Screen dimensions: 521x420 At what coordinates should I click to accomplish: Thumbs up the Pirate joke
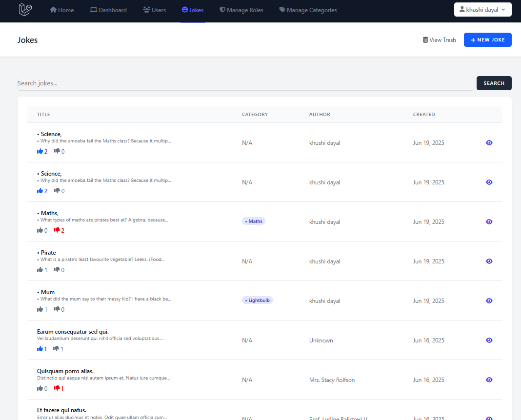pyautogui.click(x=40, y=270)
